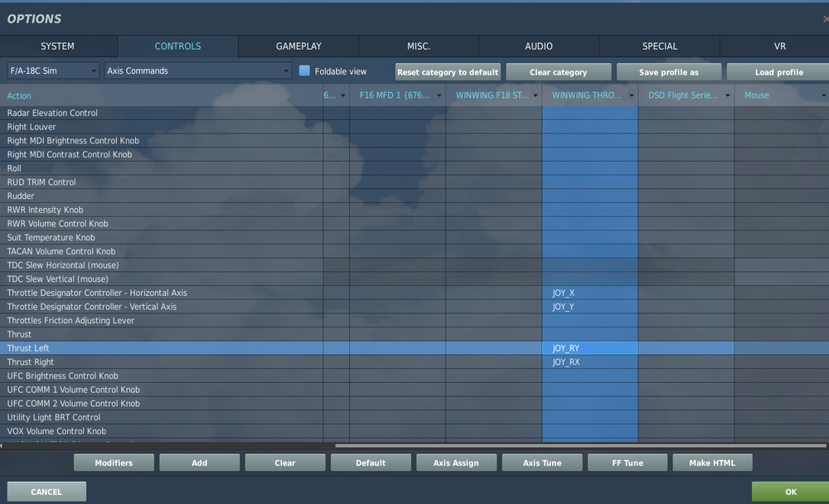829x504 pixels.
Task: Select Throttle Designator Controller Vertical Axis row
Action: coord(414,307)
